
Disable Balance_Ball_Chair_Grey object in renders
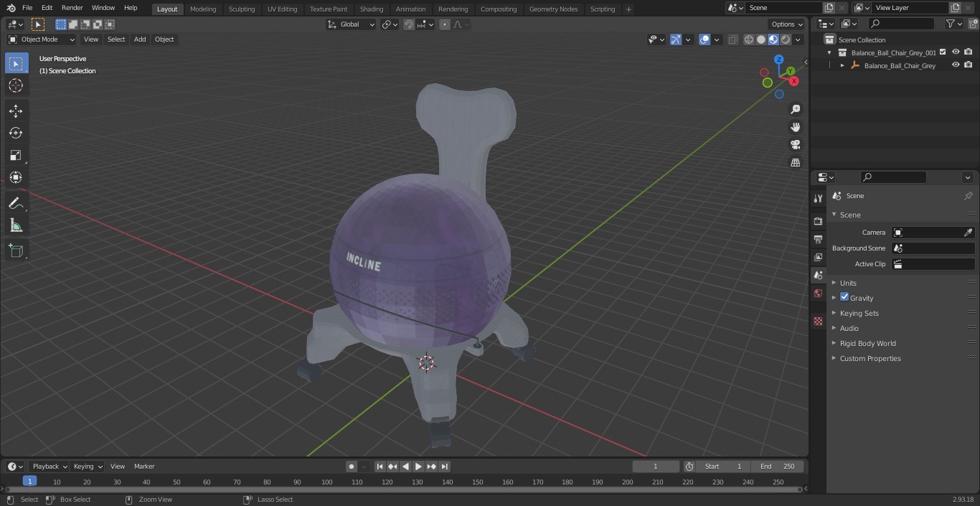968,65
